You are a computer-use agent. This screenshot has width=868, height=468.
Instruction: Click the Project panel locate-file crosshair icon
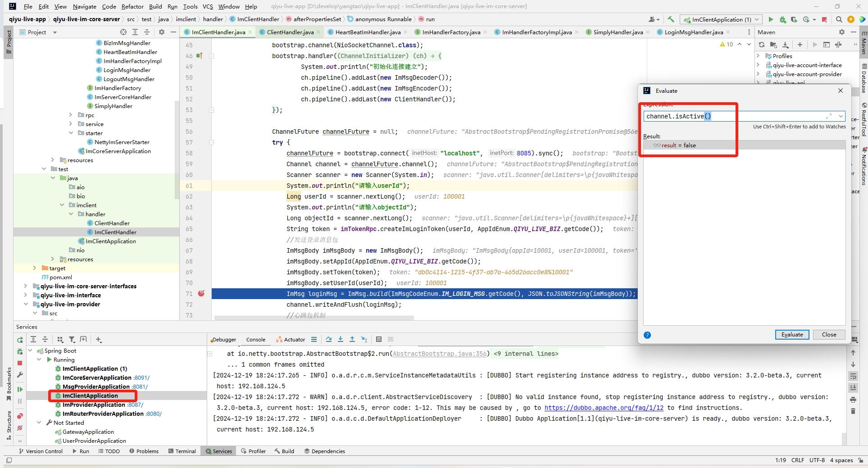[x=123, y=32]
